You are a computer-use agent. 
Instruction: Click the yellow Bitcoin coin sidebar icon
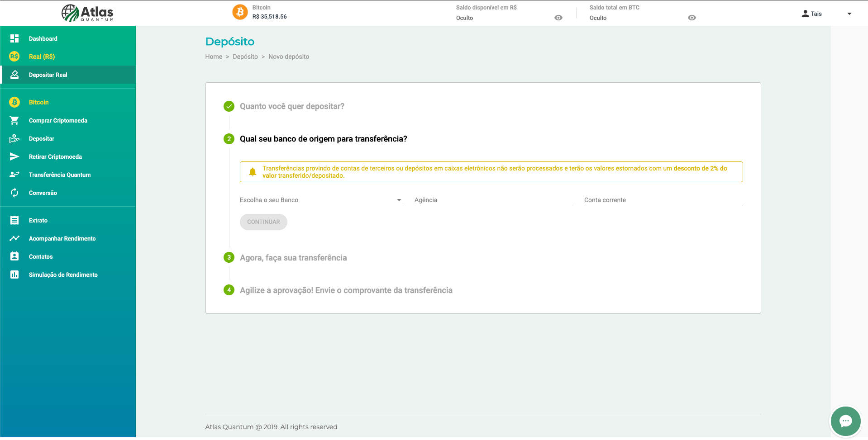tap(14, 102)
